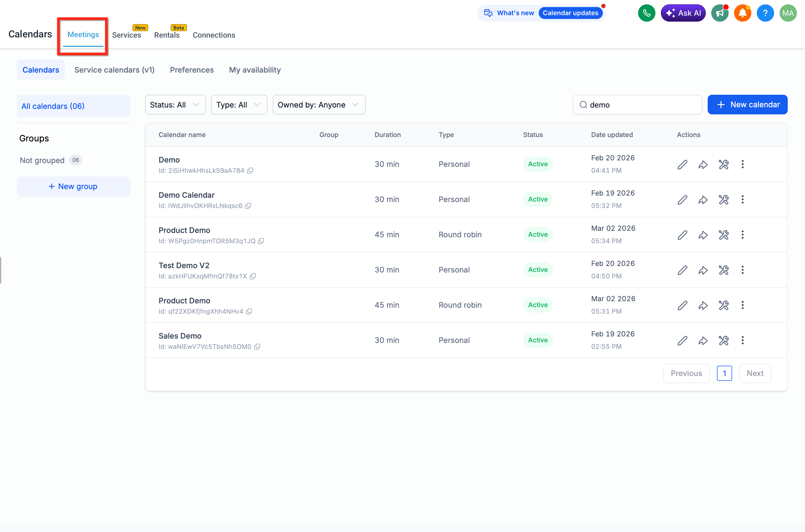Click the green phone dialer icon
The image size is (805, 532).
click(646, 13)
